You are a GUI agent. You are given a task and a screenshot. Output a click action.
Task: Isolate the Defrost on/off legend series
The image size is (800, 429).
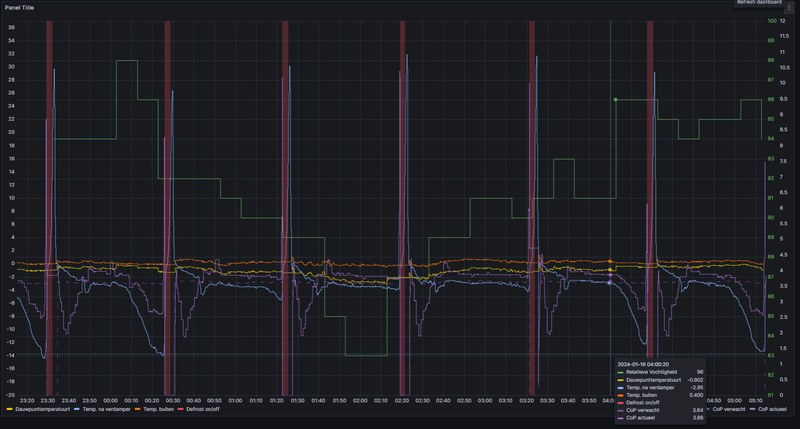pyautogui.click(x=203, y=409)
